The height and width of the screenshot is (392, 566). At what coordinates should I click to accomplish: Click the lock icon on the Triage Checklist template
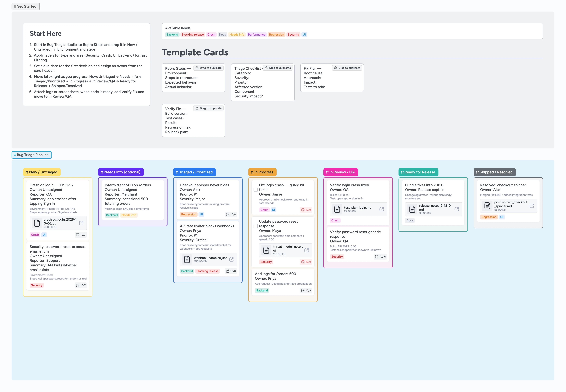pos(266,68)
